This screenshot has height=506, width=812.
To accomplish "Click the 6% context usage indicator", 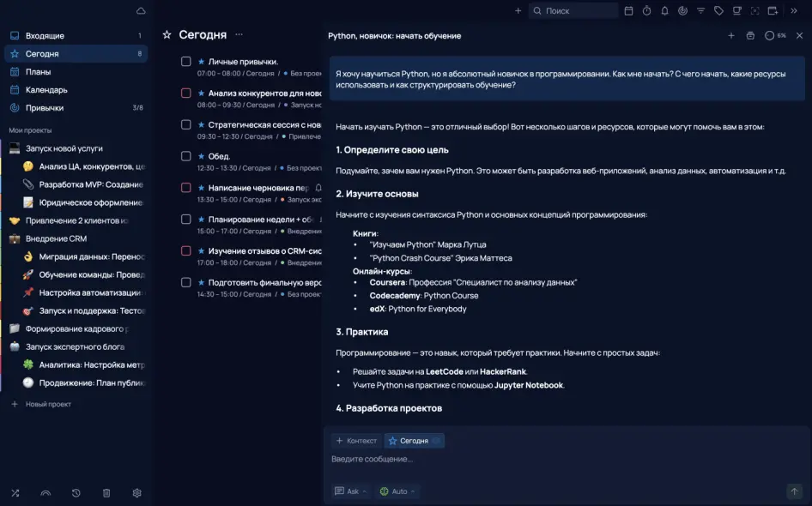I will pos(775,36).
